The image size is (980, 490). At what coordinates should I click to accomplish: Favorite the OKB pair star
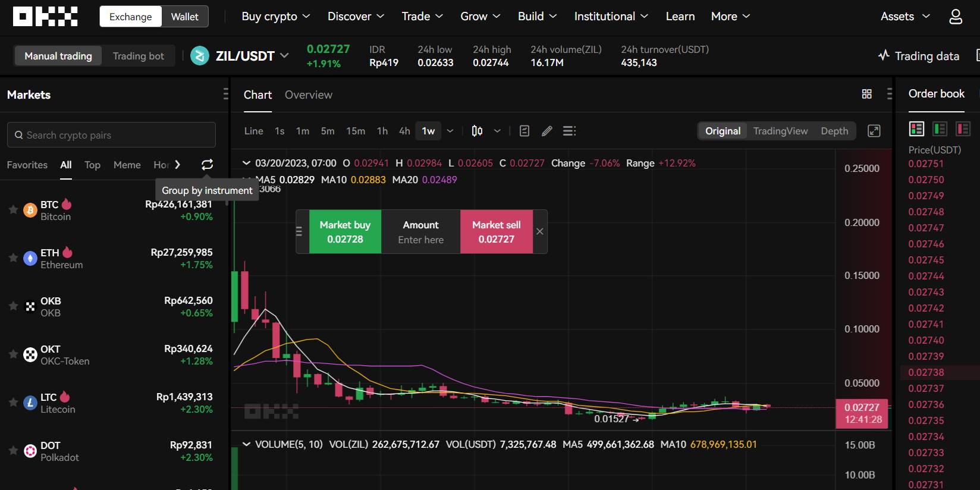[x=13, y=306]
